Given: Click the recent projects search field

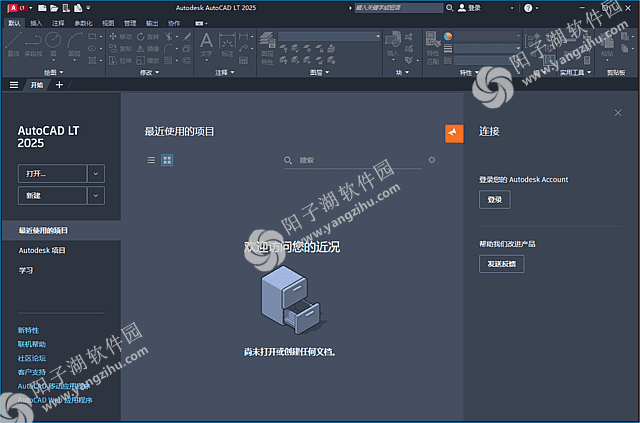Looking at the screenshot, I should tap(353, 160).
